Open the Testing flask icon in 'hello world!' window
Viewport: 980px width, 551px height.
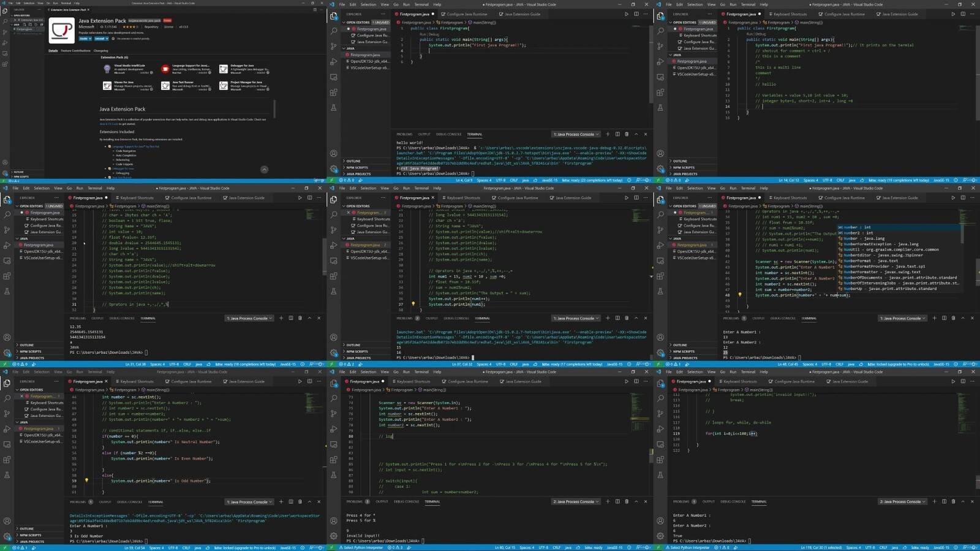[334, 107]
